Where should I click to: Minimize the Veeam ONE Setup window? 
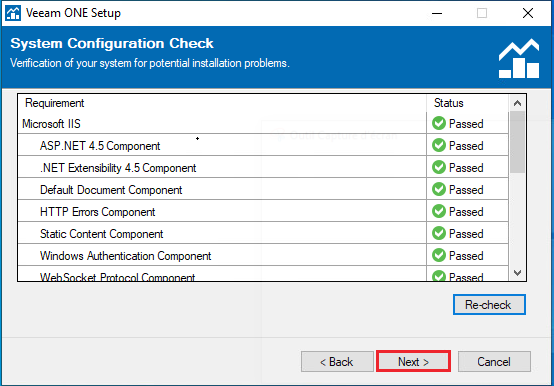(x=437, y=13)
